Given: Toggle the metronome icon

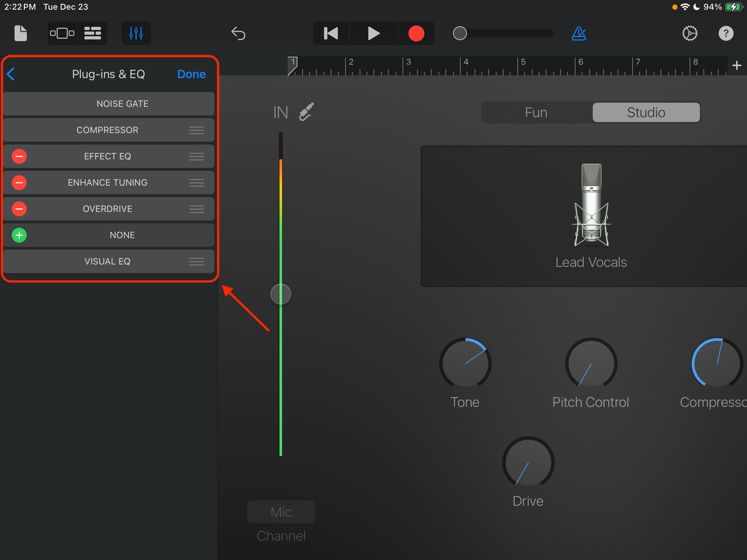Looking at the screenshot, I should click(579, 34).
